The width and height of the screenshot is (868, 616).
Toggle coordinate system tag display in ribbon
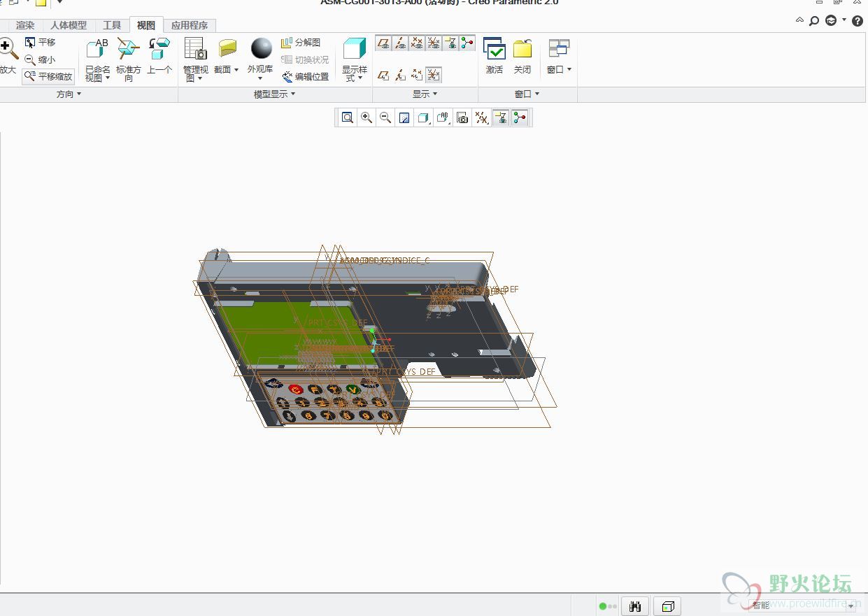click(x=434, y=75)
